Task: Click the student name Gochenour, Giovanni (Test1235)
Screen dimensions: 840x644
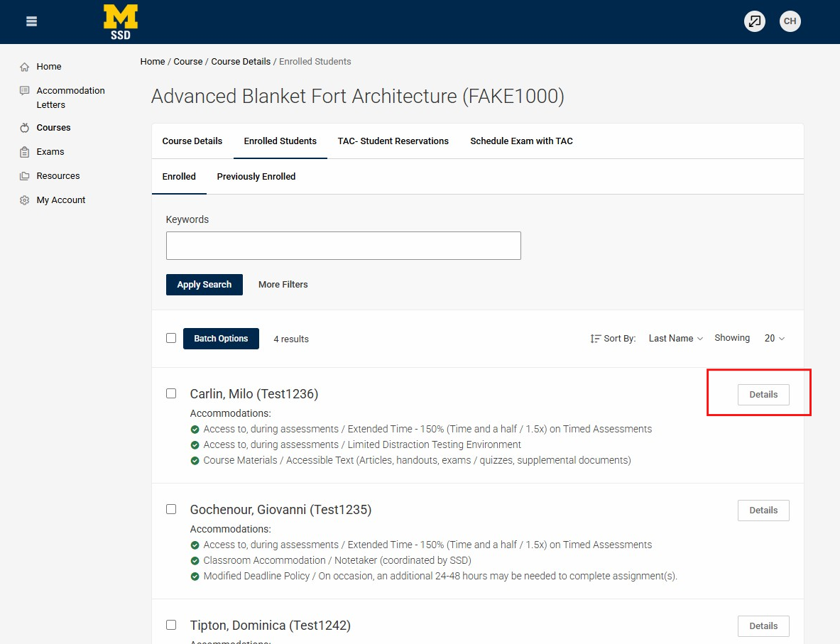Action: click(280, 510)
